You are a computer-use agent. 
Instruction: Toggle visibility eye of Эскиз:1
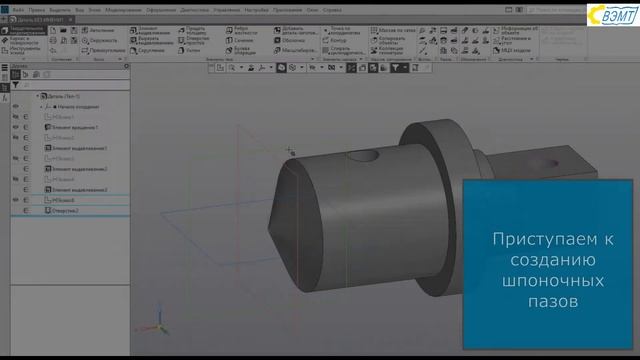click(16, 117)
